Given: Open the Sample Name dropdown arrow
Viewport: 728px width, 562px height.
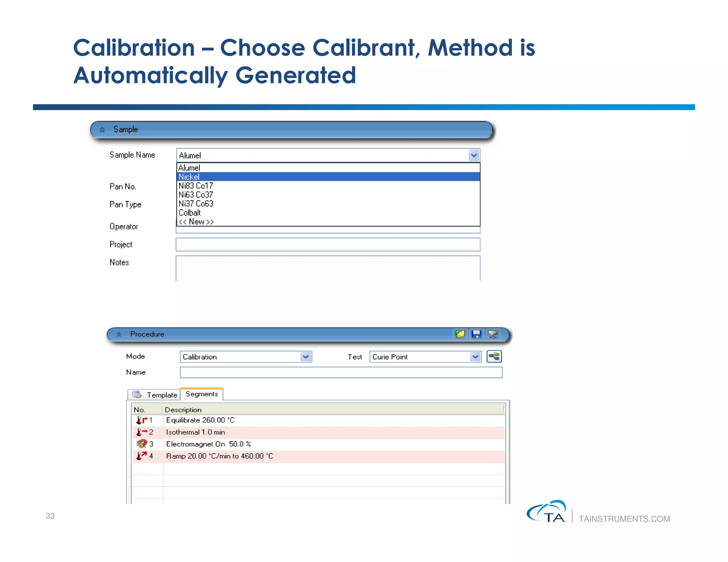Looking at the screenshot, I should click(474, 155).
